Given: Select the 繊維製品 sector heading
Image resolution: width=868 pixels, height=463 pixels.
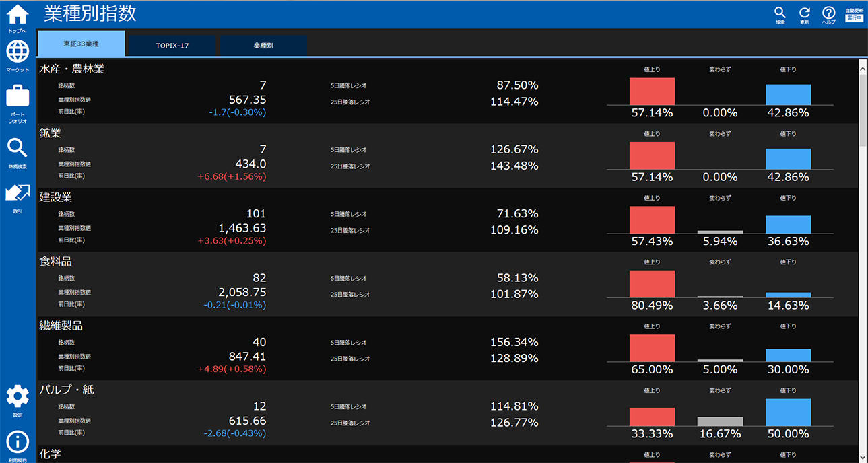Looking at the screenshot, I should pyautogui.click(x=61, y=326).
